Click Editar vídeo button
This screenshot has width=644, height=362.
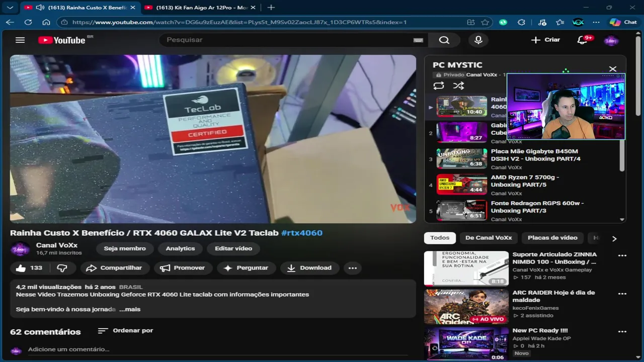[x=233, y=248]
